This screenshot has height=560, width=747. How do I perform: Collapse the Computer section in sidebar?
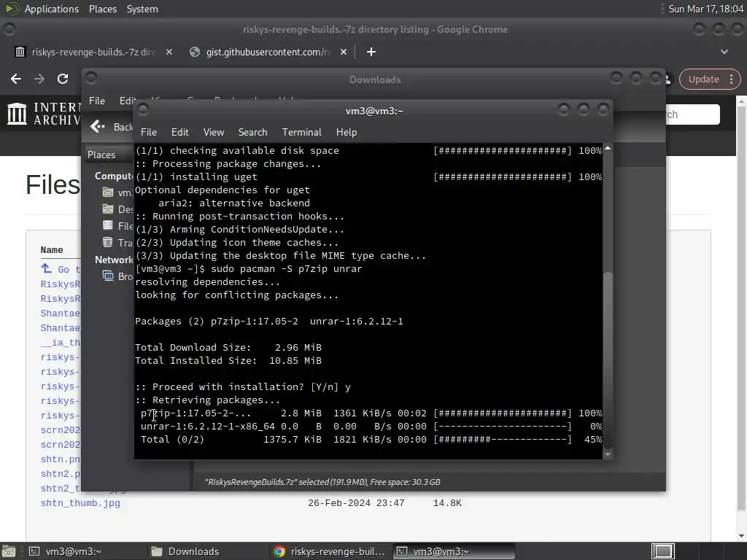pos(113,176)
